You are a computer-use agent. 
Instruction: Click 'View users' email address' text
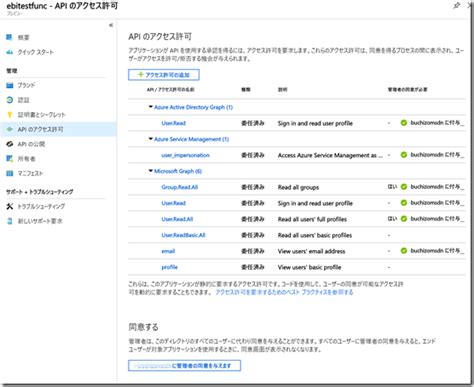311,251
